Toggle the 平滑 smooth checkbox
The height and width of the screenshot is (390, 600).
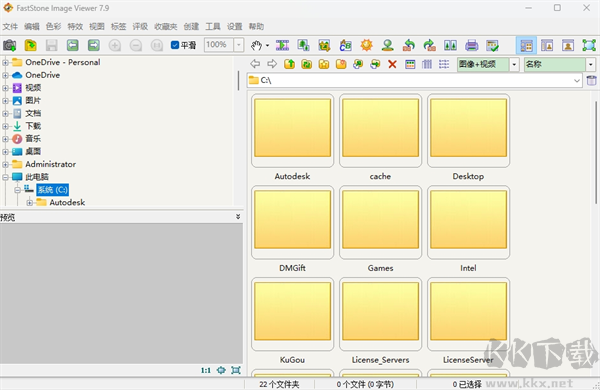tap(175, 45)
